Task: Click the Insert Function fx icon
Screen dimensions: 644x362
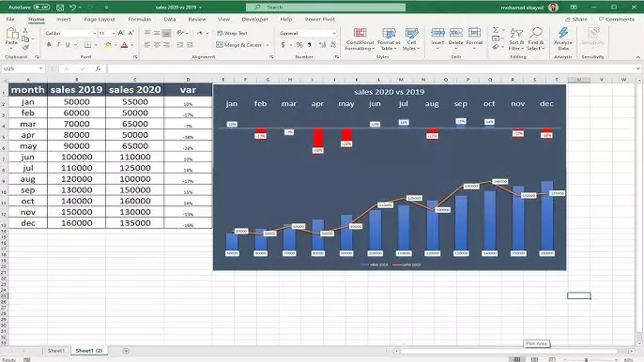Action: point(98,68)
